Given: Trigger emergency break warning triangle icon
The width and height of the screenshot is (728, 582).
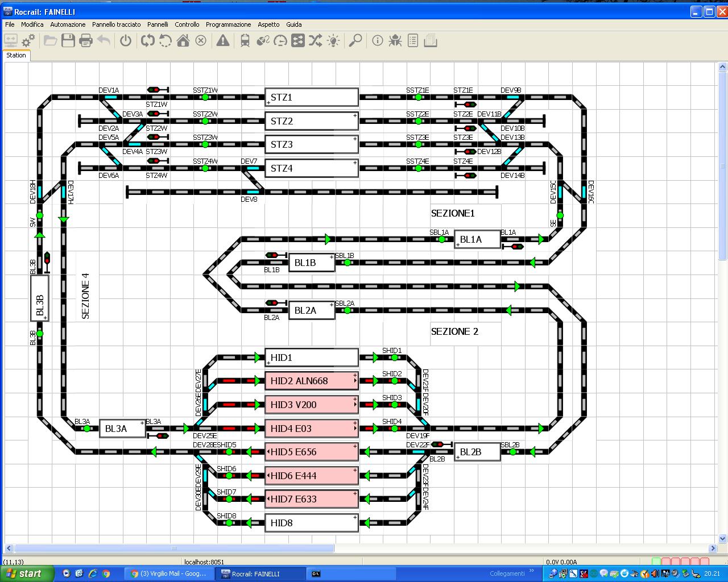Looking at the screenshot, I should pos(223,40).
